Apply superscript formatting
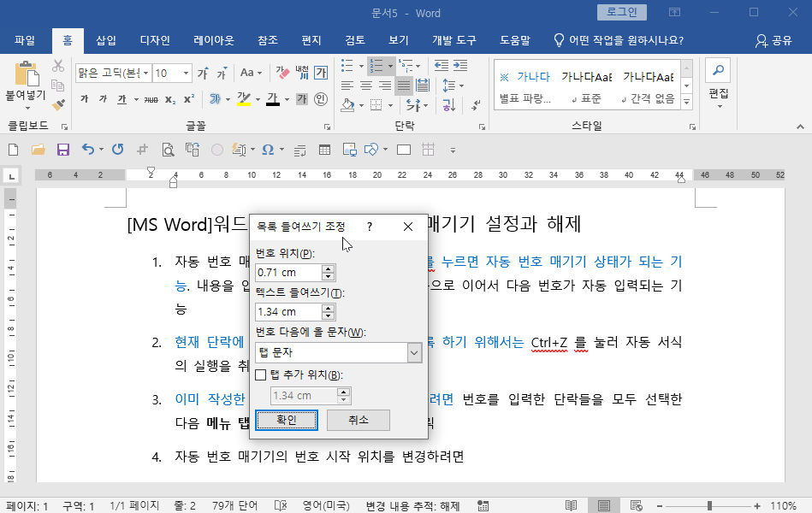Screen dimensions: 812x513 tap(190, 99)
